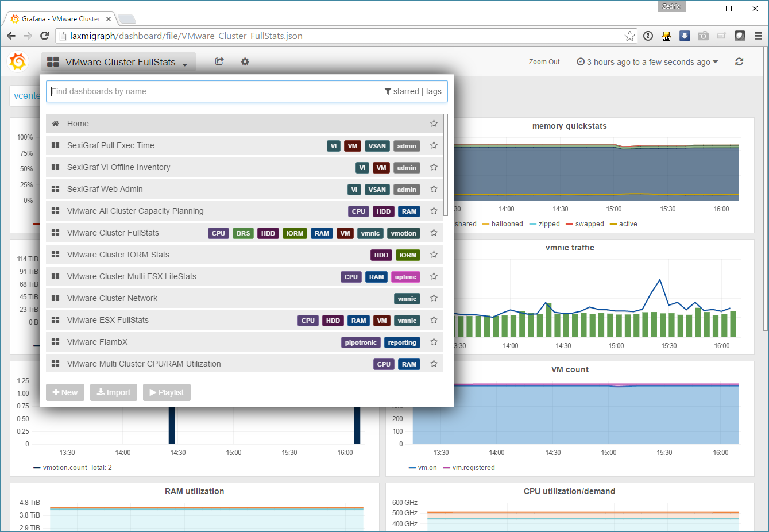
Task: Click the swapped legend color swatch
Action: (x=569, y=224)
